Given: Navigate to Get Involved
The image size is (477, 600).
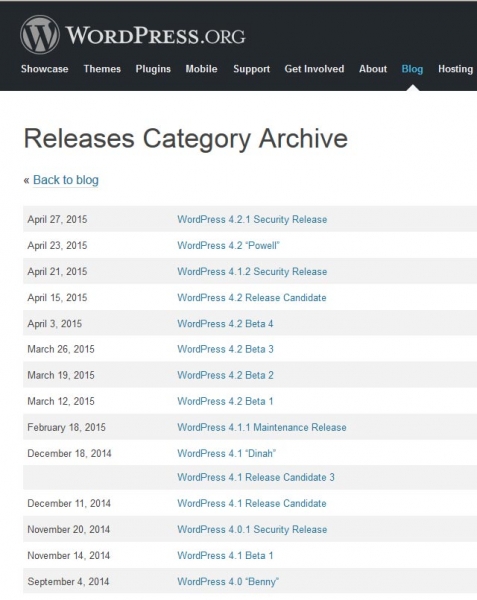Looking at the screenshot, I should pos(314,69).
